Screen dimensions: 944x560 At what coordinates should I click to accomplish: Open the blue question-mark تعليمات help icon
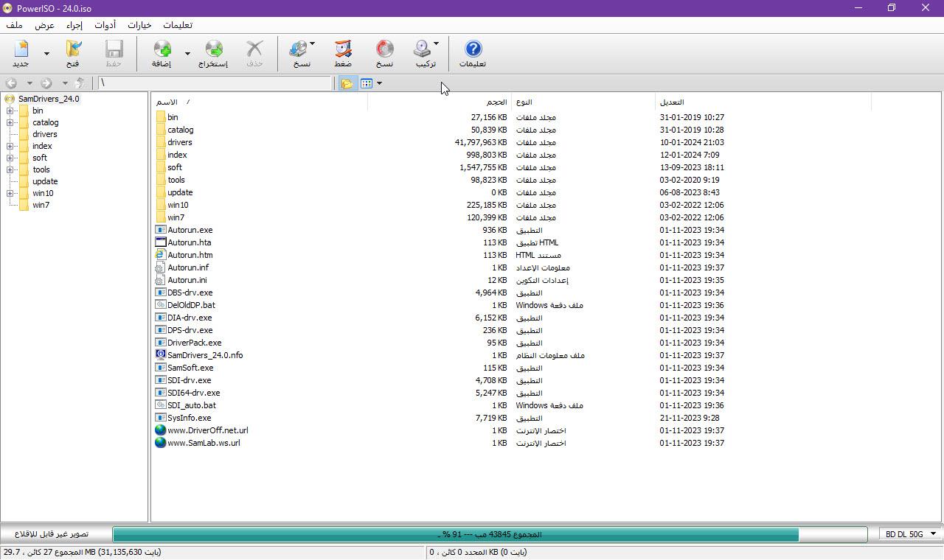tap(473, 49)
